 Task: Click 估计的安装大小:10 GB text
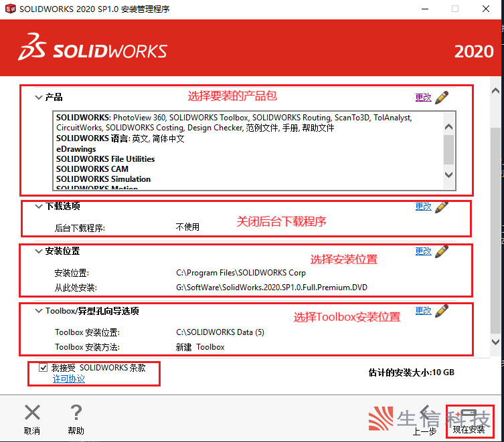coord(412,372)
